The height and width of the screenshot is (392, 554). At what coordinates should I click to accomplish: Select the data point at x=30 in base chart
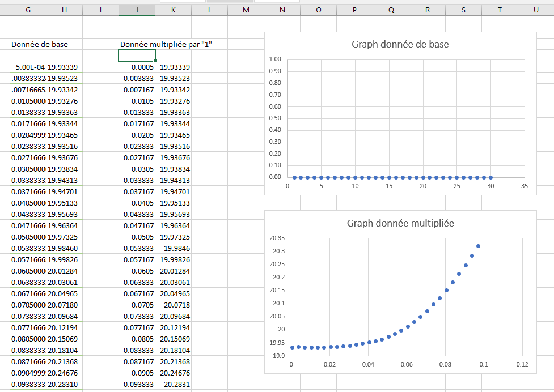point(490,177)
